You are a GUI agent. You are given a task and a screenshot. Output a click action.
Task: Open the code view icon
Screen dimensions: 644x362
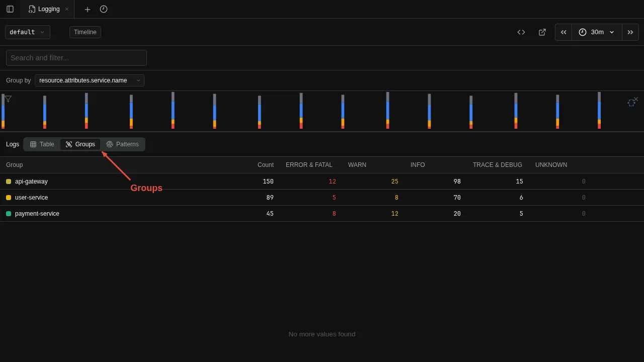pyautogui.click(x=521, y=32)
